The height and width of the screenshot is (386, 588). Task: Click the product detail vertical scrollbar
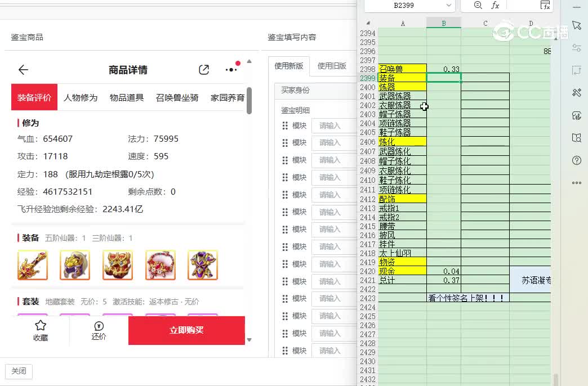pyautogui.click(x=249, y=101)
